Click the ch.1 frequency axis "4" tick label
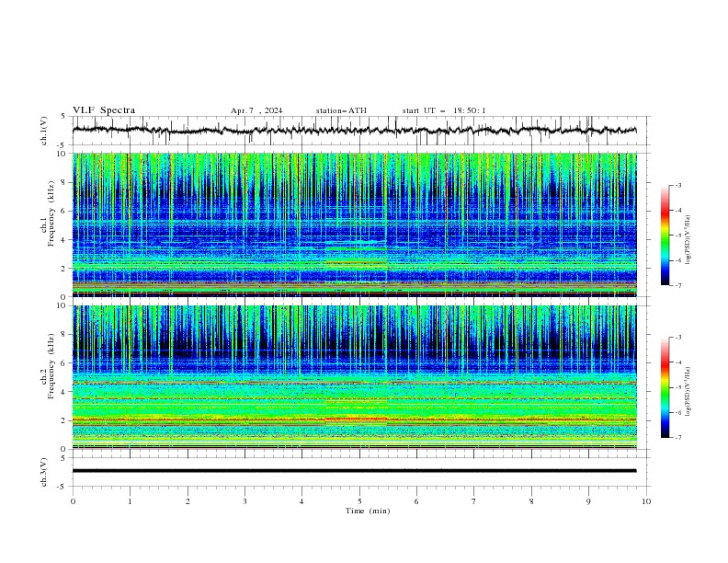Image resolution: width=728 pixels, height=563 pixels. (65, 240)
